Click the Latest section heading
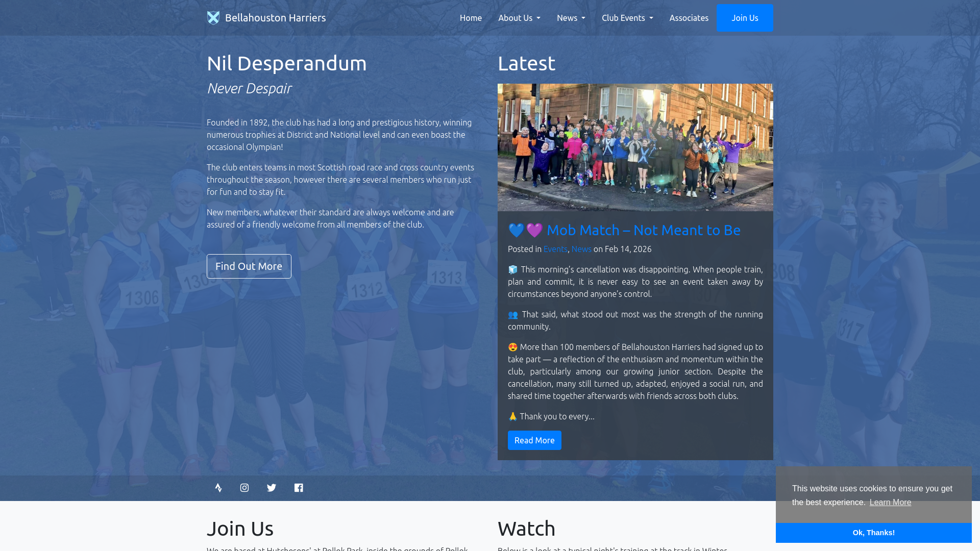980x551 pixels. click(x=526, y=63)
